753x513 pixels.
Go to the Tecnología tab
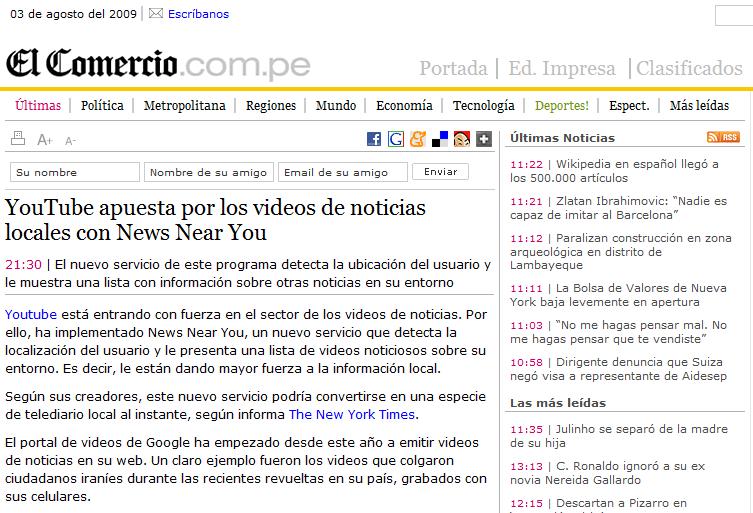484,105
